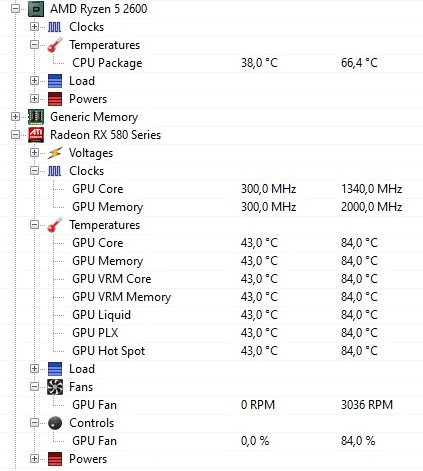Select the GPU VRM Core row

pos(211,279)
